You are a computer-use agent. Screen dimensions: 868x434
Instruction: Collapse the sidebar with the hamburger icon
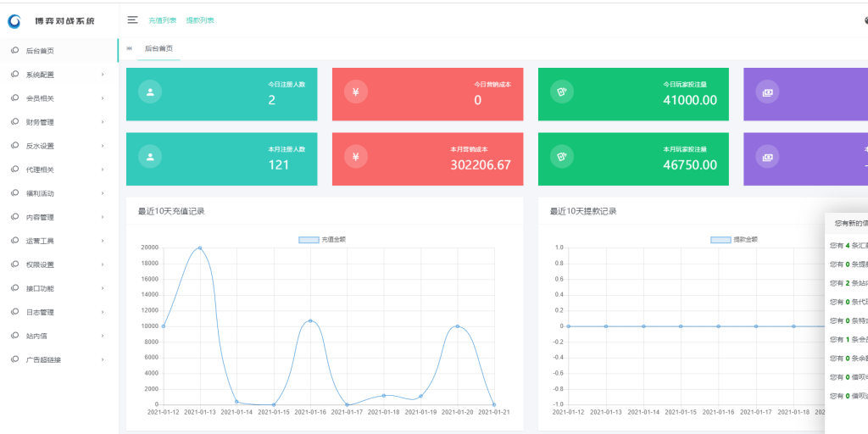132,19
